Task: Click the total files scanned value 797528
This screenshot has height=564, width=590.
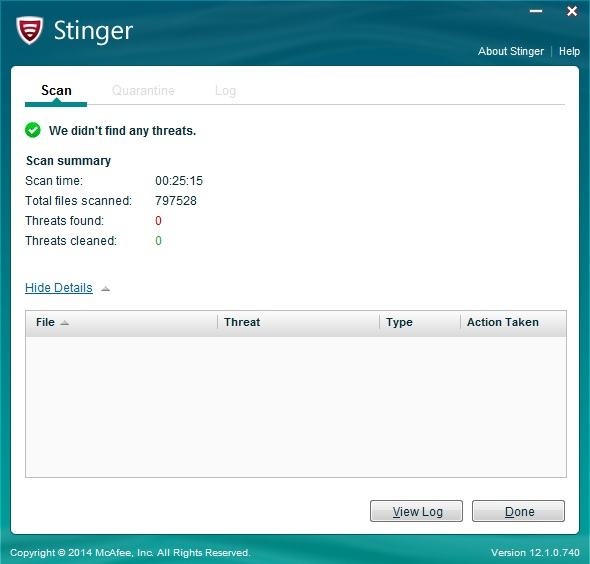Action: [176, 201]
